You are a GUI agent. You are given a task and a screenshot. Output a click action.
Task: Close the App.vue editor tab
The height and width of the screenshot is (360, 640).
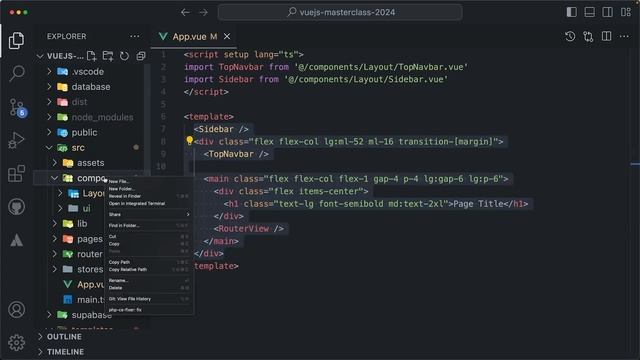point(227,36)
